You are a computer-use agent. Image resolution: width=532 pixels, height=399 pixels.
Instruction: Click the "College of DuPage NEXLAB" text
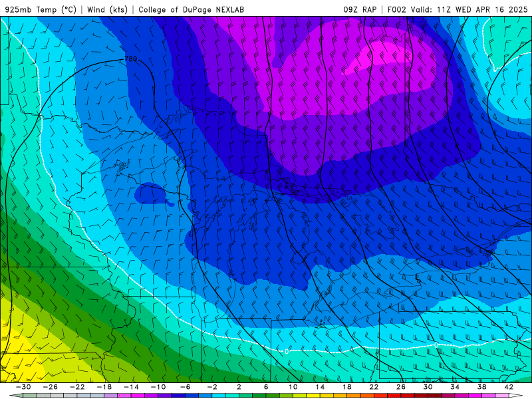(x=191, y=9)
